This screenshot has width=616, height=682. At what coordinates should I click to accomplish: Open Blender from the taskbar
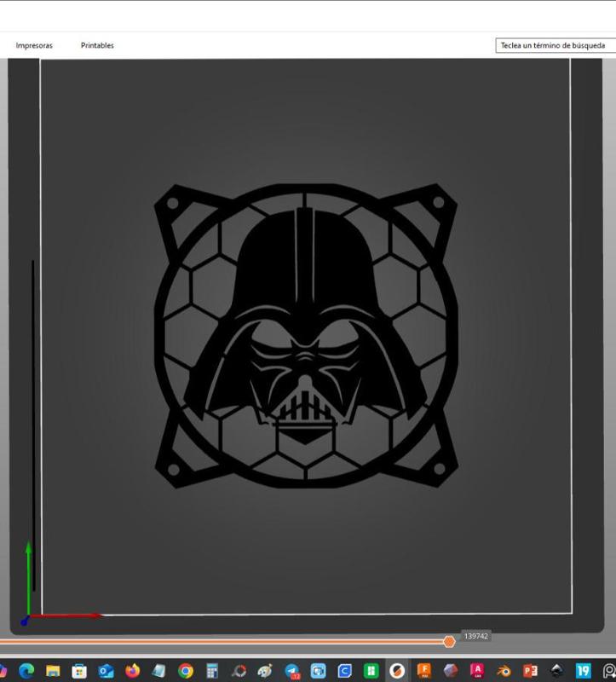click(504, 671)
